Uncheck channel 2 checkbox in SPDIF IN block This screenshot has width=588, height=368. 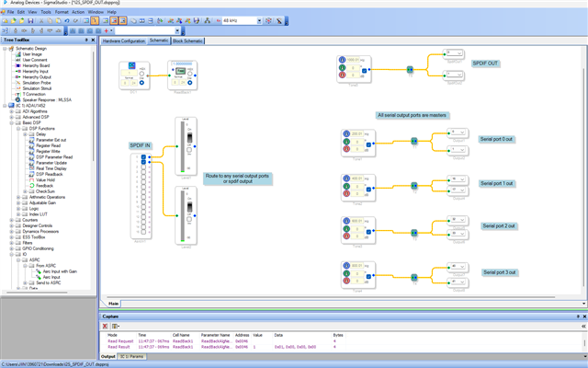coord(143,162)
